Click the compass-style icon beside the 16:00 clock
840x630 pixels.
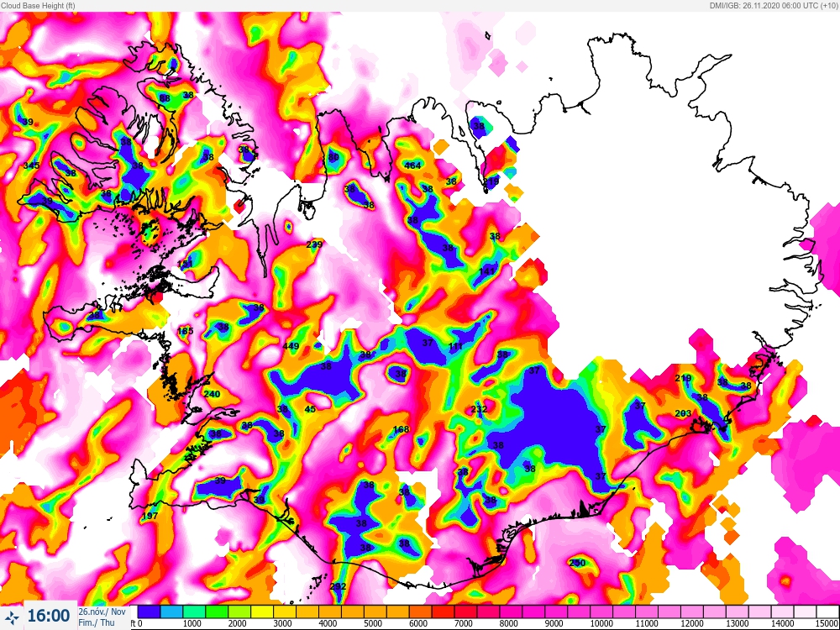[13, 616]
